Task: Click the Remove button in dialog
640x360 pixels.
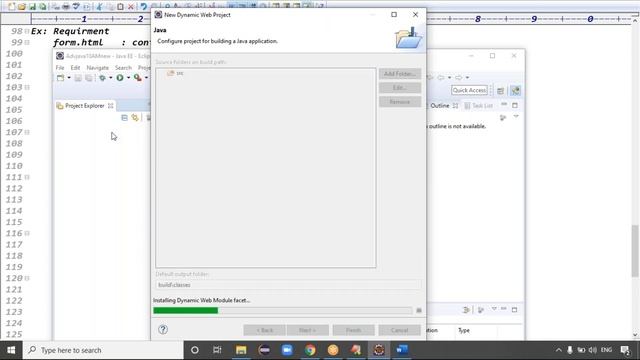Action: [400, 102]
